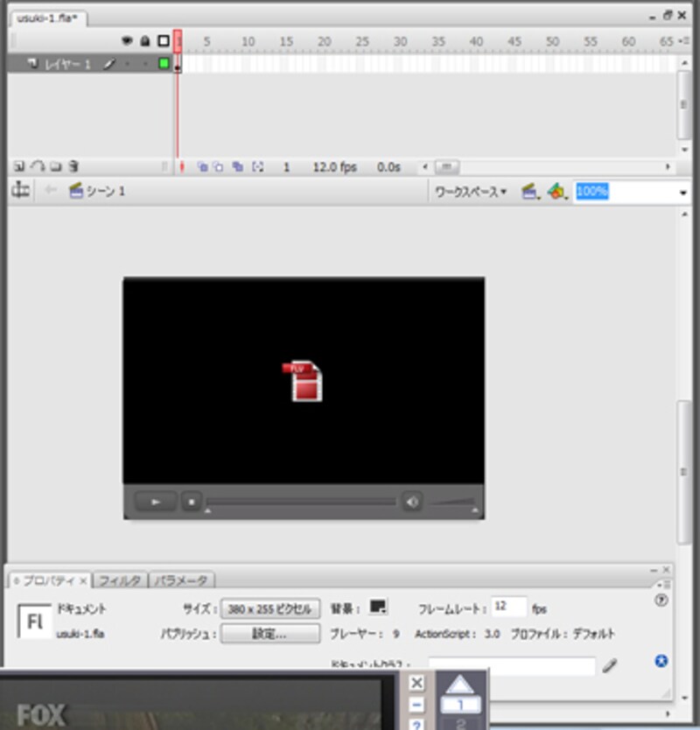Click the 設定... publish settings button
The height and width of the screenshot is (730, 700).
(x=270, y=634)
